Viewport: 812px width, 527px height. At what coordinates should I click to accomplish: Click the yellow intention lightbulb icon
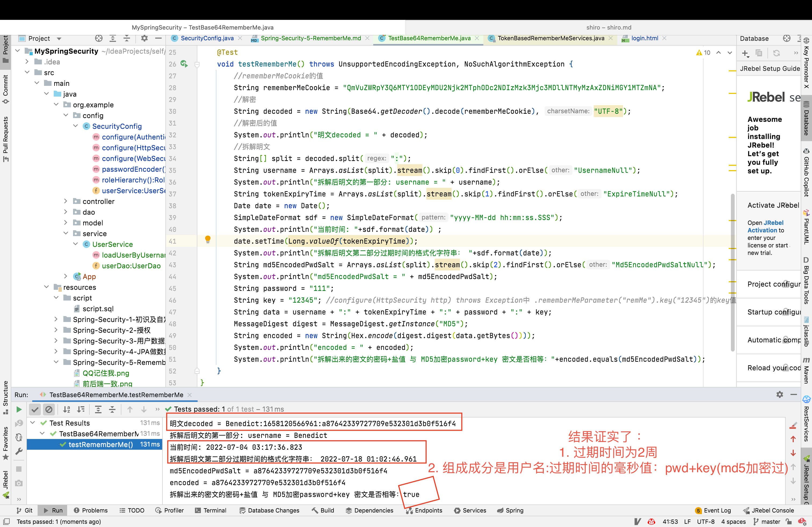point(208,239)
